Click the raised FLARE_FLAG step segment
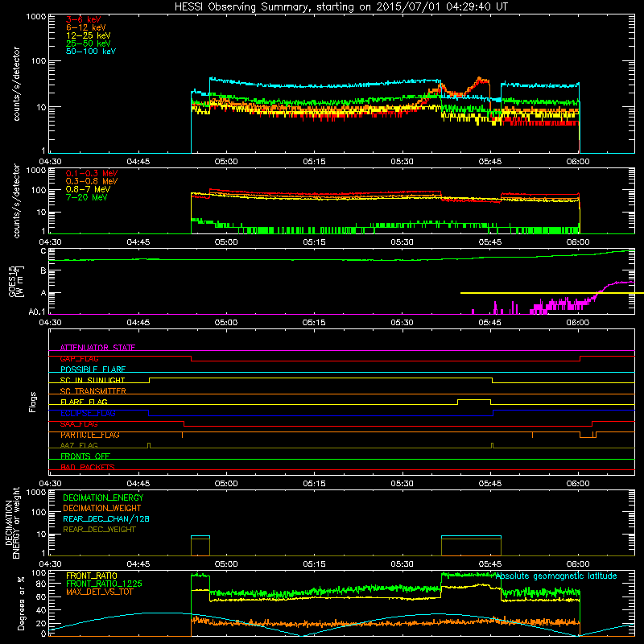The height and width of the screenshot is (644, 644). point(474,399)
